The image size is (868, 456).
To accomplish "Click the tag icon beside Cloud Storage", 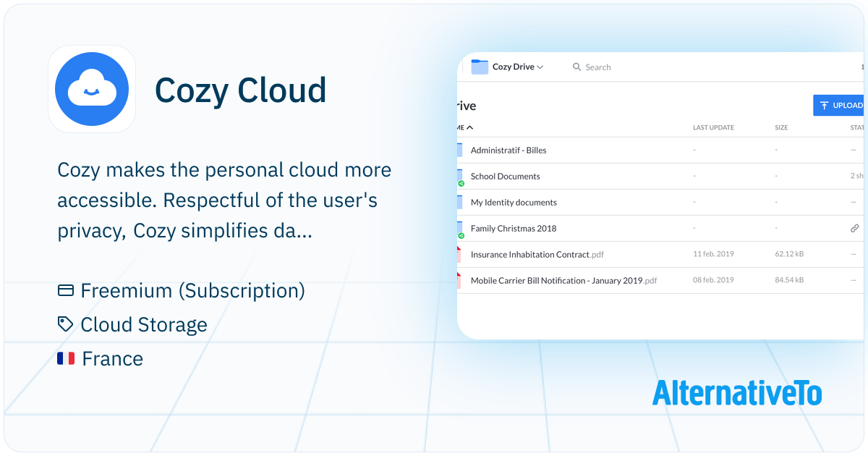I will [66, 324].
